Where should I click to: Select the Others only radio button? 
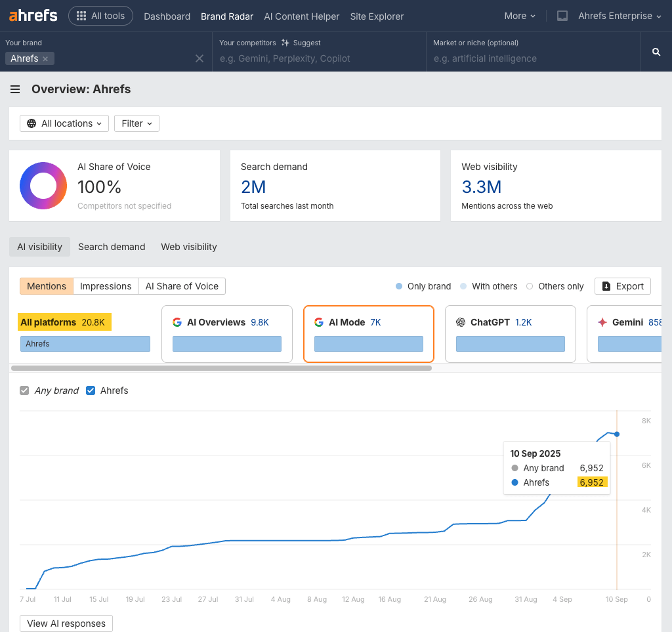529,286
